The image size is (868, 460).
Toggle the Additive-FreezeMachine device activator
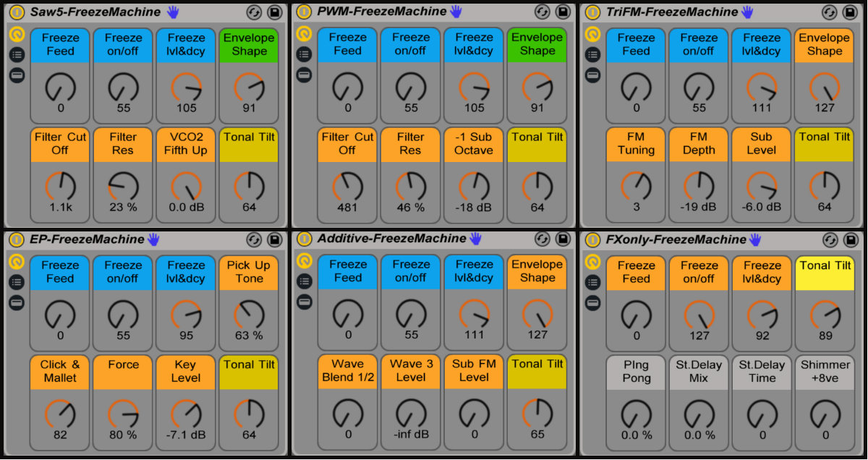tap(305, 239)
